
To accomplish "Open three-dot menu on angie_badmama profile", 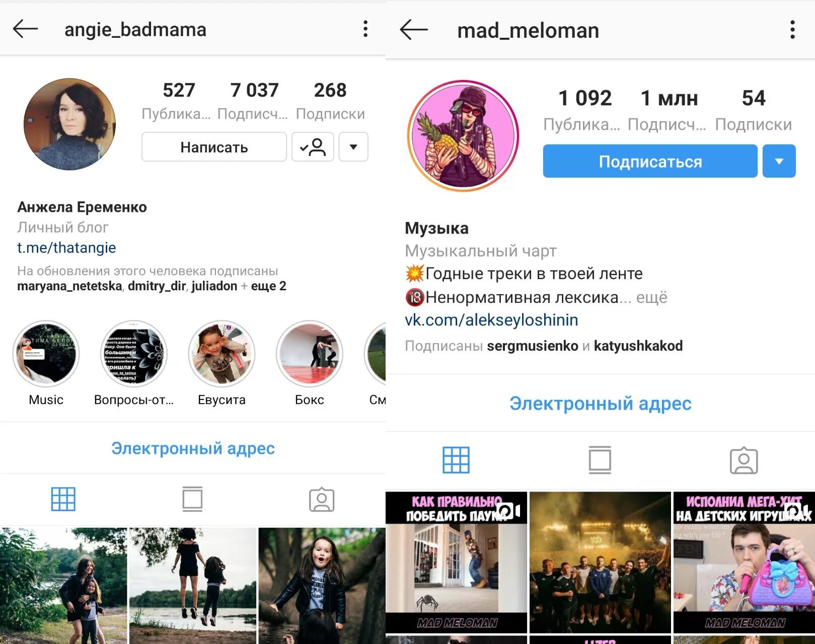I will (365, 29).
